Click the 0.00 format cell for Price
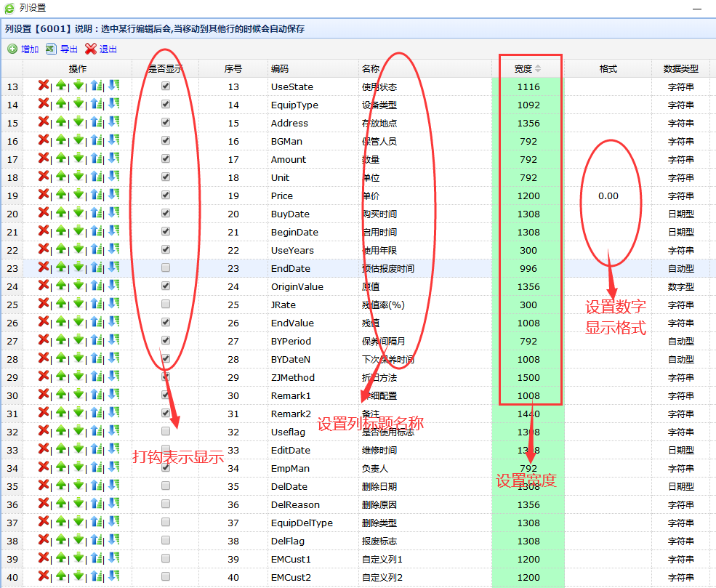Viewport: 716px width, 588px height. pyautogui.click(x=608, y=196)
